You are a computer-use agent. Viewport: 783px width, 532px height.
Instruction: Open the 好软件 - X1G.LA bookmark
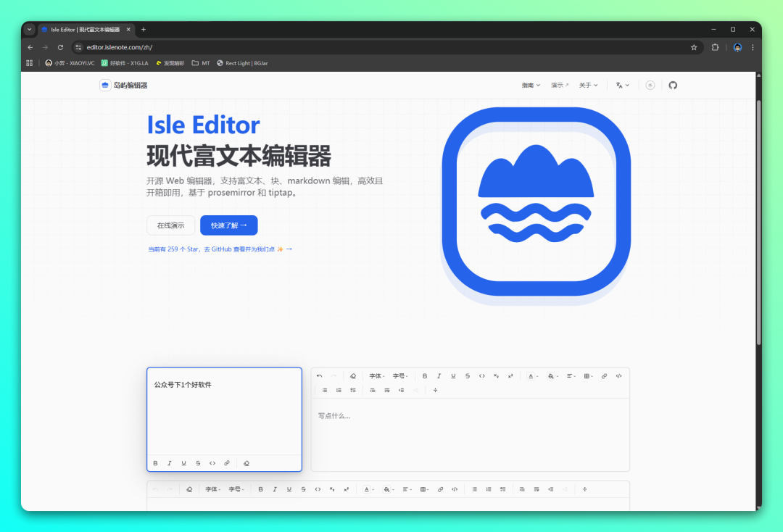click(125, 63)
